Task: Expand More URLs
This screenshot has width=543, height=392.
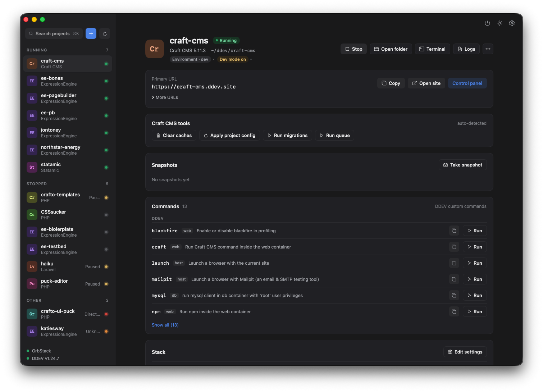Action: click(x=165, y=97)
